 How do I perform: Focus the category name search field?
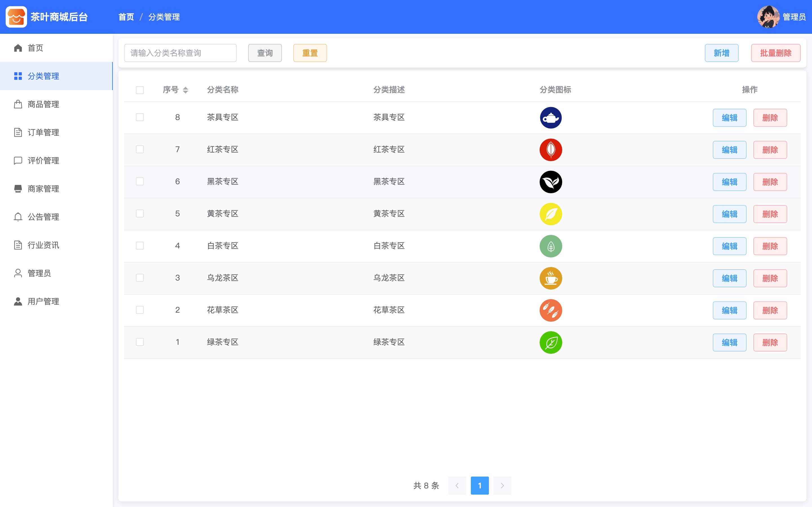pos(180,53)
